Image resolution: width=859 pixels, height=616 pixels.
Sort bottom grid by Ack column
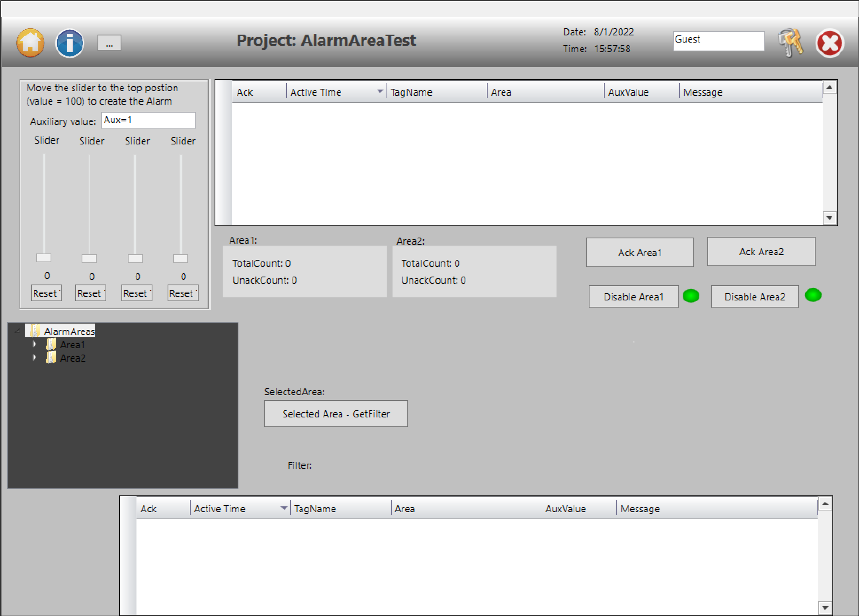point(163,509)
